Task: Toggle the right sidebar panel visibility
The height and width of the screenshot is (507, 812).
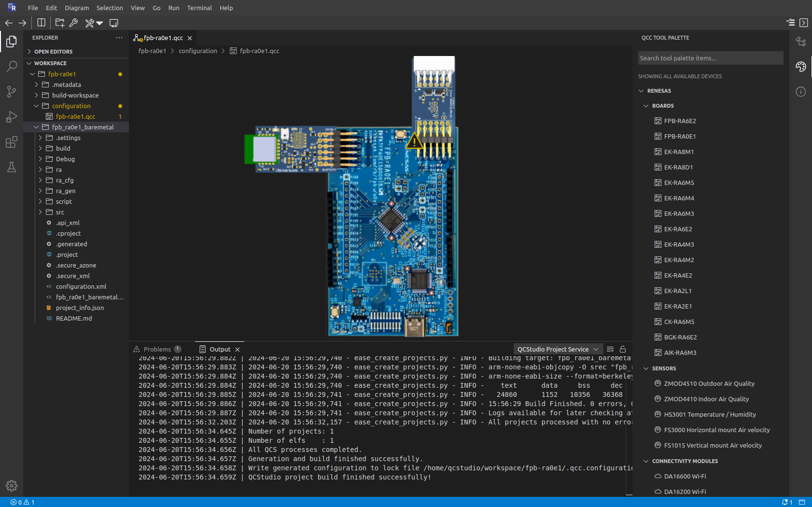Action: (x=804, y=23)
